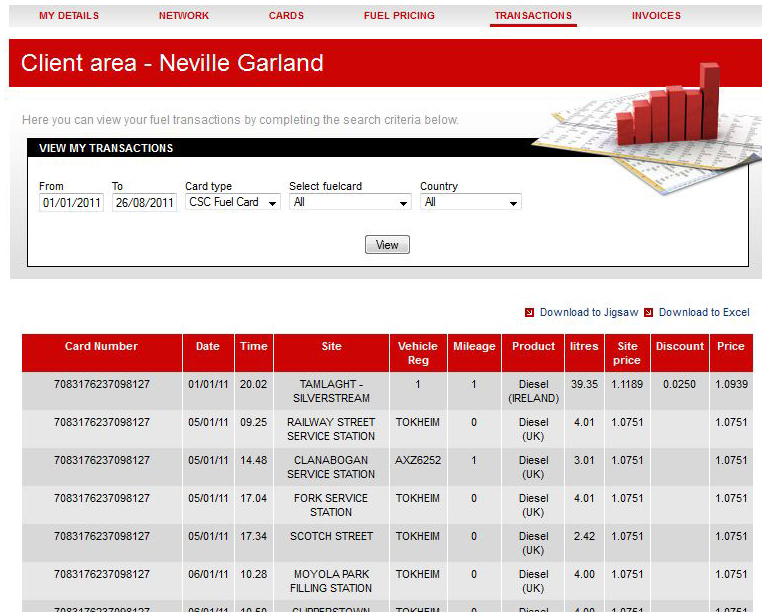The image size is (767, 612).
Task: Click the To date field
Action: [x=144, y=203]
